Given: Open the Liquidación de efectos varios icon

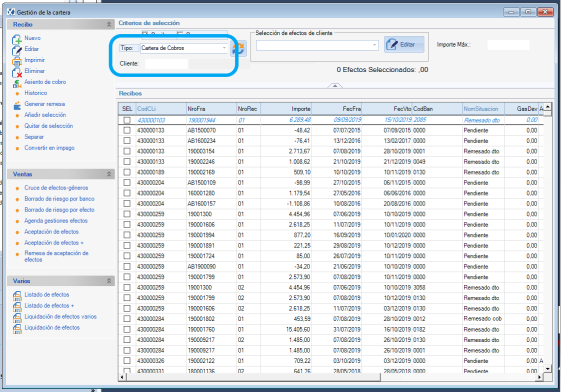Looking at the screenshot, I should point(17,318).
